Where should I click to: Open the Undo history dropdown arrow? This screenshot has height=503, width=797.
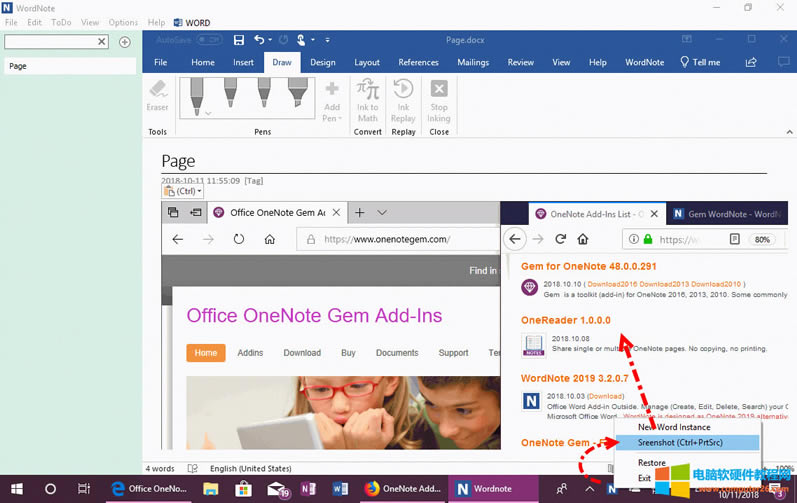pos(271,40)
